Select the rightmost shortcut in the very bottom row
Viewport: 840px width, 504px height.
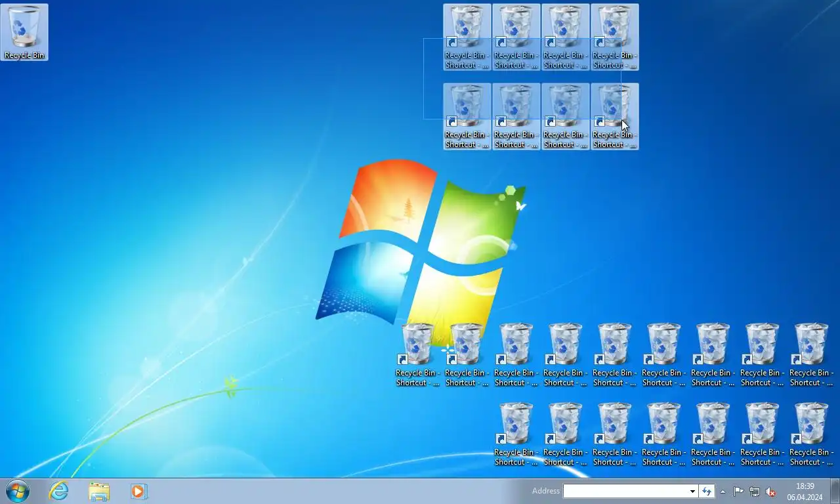pyautogui.click(x=812, y=434)
